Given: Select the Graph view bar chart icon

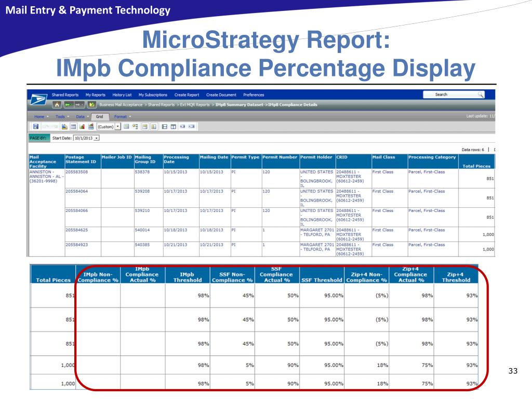Looking at the screenshot, I should (x=82, y=127).
